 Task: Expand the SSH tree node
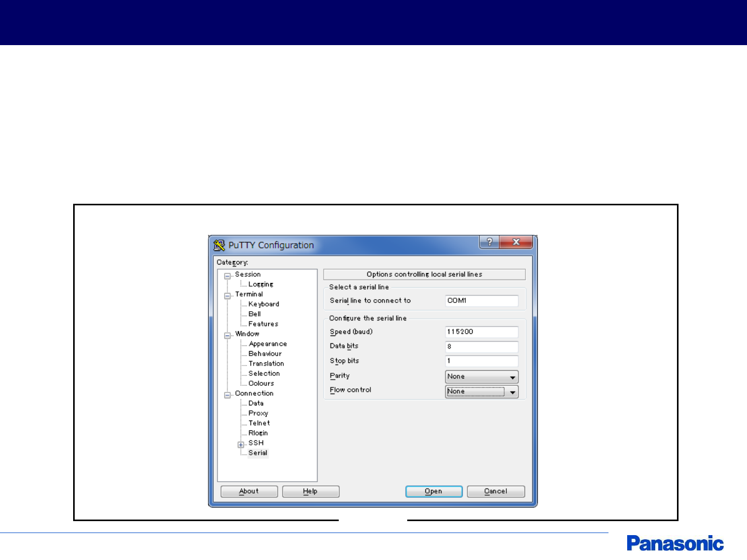241,444
